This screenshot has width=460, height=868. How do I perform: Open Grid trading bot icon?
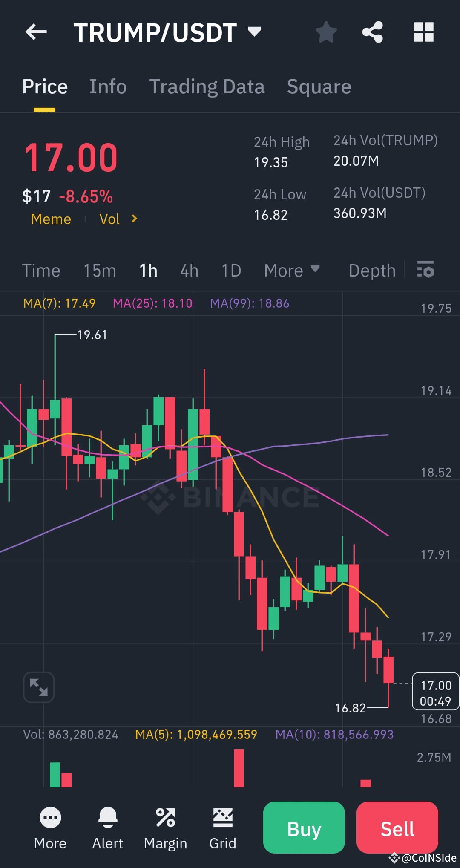click(x=223, y=818)
